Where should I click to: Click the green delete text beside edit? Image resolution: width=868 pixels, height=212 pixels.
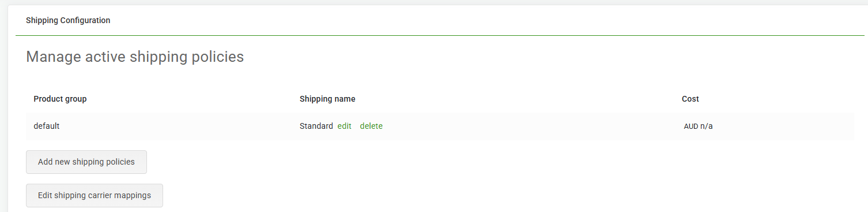coord(371,126)
